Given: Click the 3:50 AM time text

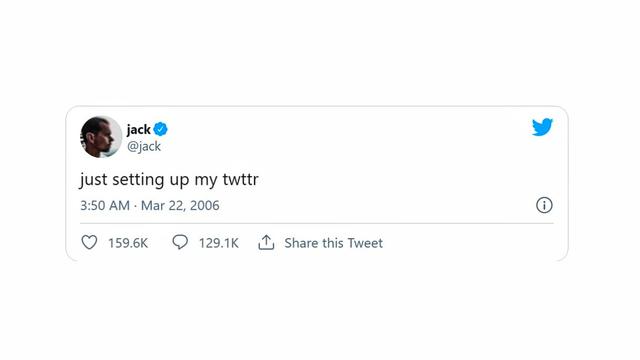Looking at the screenshot, I should (x=105, y=205).
